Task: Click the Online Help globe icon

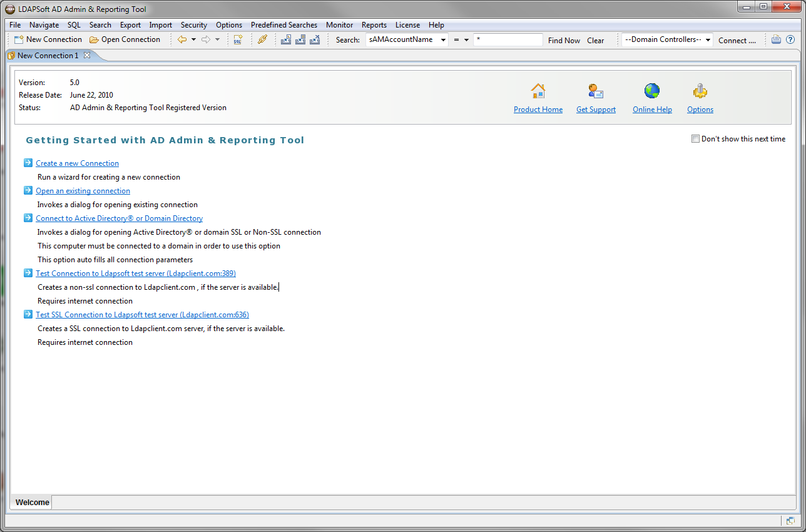Action: pyautogui.click(x=652, y=91)
